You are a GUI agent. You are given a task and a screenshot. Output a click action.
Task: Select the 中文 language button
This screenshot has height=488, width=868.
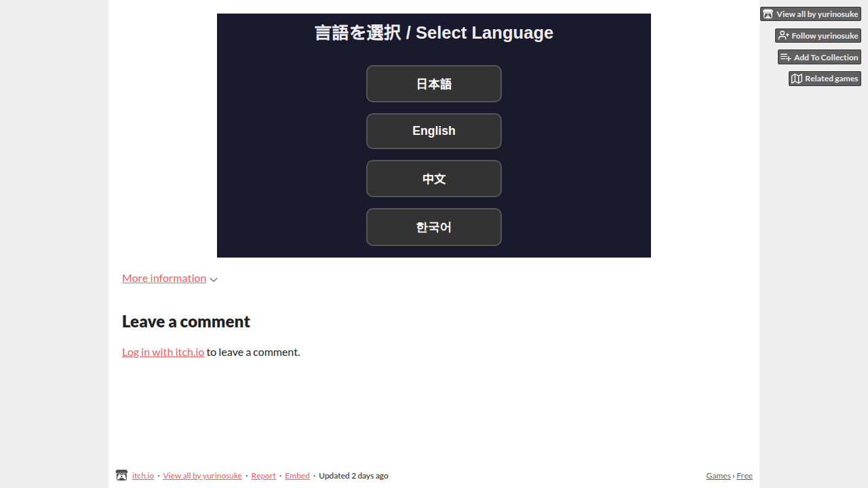(x=434, y=179)
